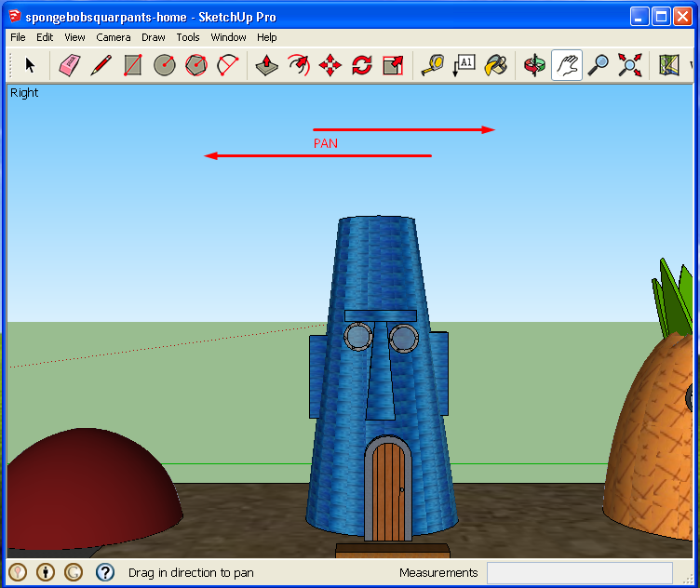Open the Edit menu
The height and width of the screenshot is (588, 700).
45,37
